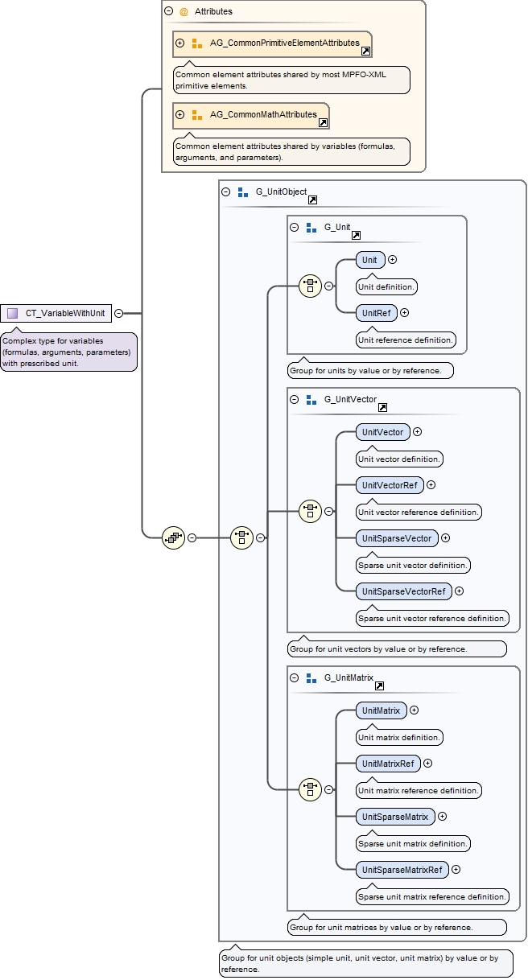
Task: Select the UnitSparseMatrix element box
Action: pyautogui.click(x=395, y=817)
